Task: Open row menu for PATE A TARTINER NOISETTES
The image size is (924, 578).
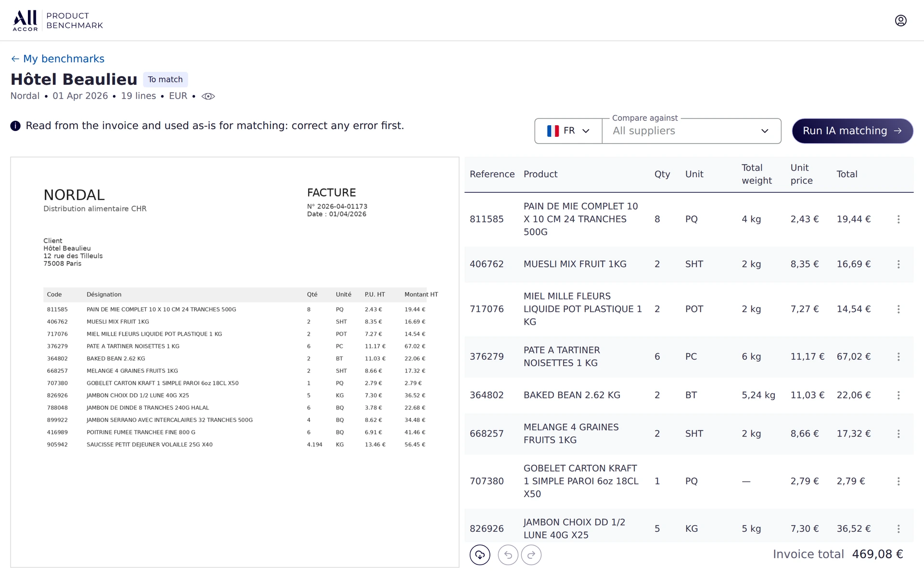Action: point(898,357)
